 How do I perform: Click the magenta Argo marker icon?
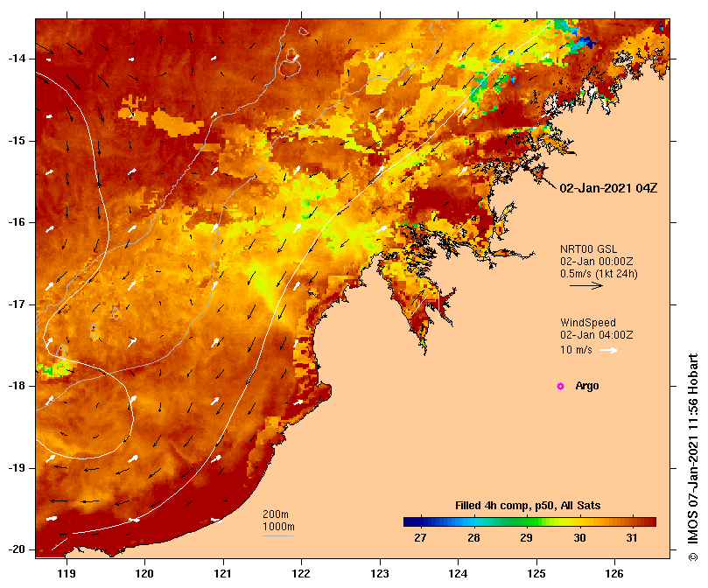[560, 386]
